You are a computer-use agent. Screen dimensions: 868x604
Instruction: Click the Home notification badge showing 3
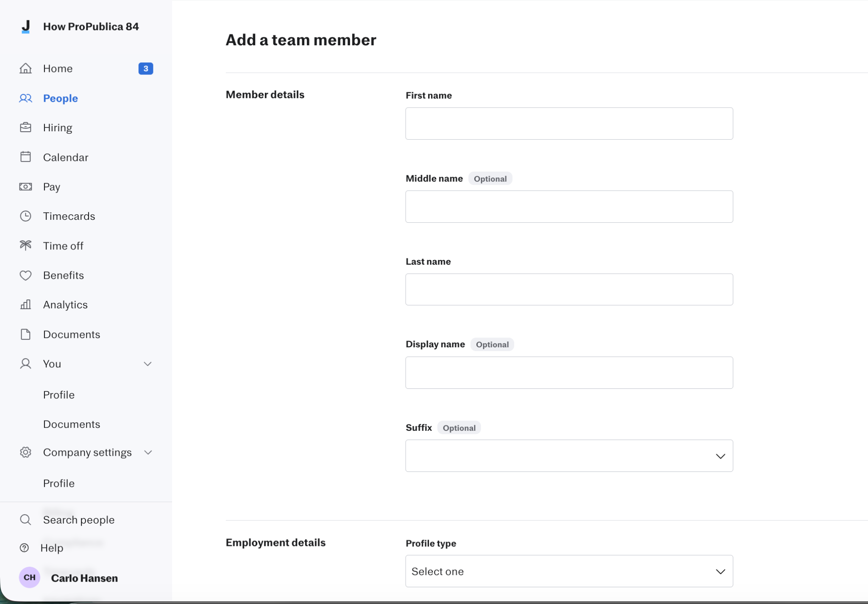click(x=146, y=69)
